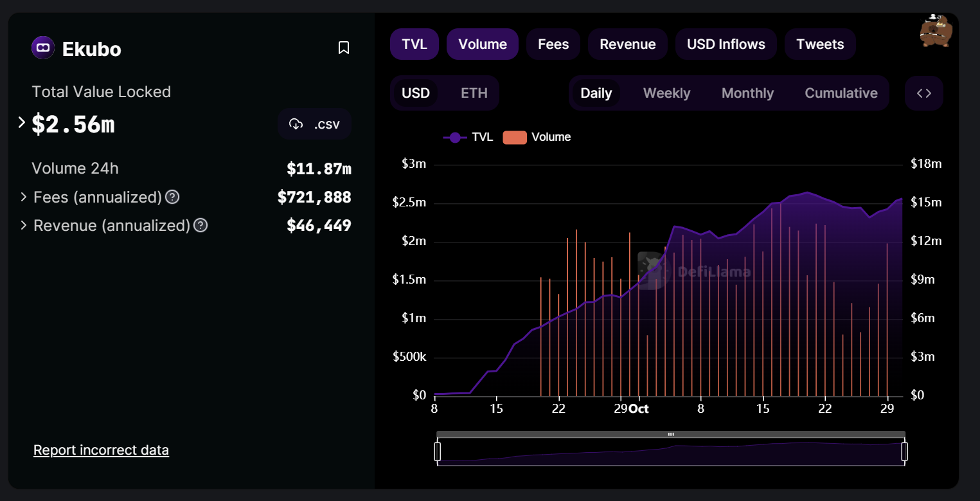Click the TVL legend entry
Viewport: 980px width, 501px height.
468,137
